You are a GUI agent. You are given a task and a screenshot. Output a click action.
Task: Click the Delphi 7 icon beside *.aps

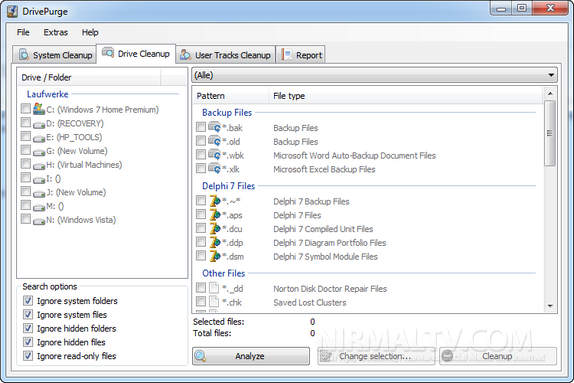[x=215, y=215]
